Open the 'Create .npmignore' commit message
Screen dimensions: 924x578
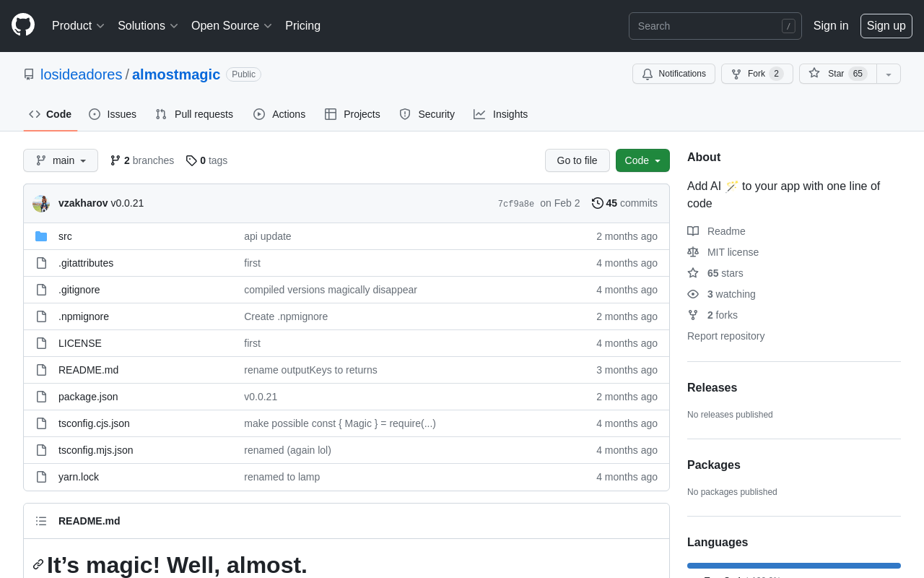(286, 316)
